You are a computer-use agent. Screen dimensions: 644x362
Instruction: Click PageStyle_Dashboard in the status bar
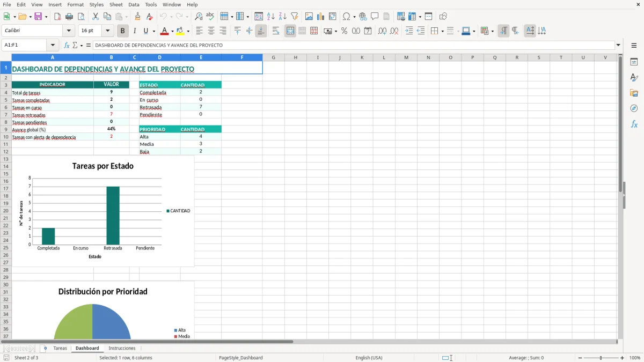[x=241, y=358]
